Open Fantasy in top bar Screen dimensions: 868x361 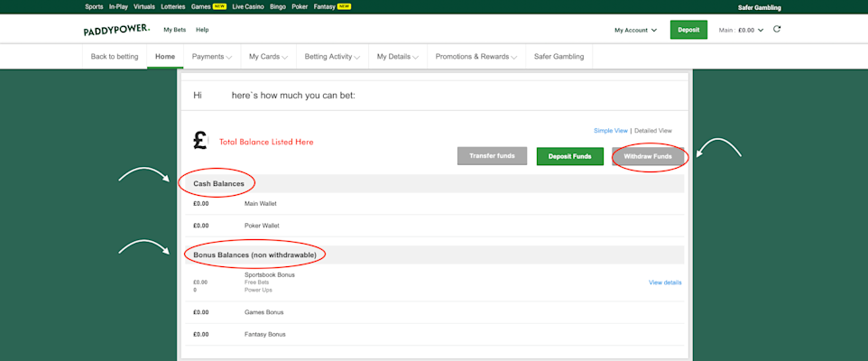point(325,7)
